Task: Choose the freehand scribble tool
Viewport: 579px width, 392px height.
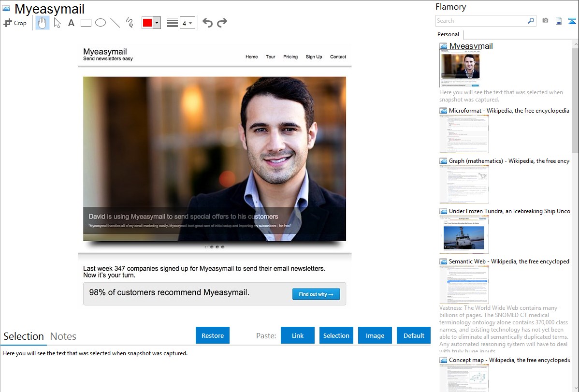Action: tap(130, 23)
